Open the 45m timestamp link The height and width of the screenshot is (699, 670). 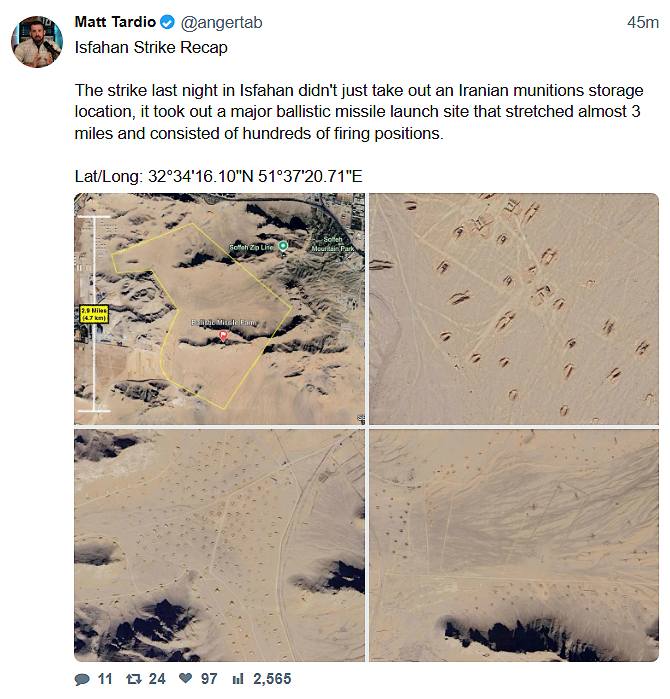point(642,22)
